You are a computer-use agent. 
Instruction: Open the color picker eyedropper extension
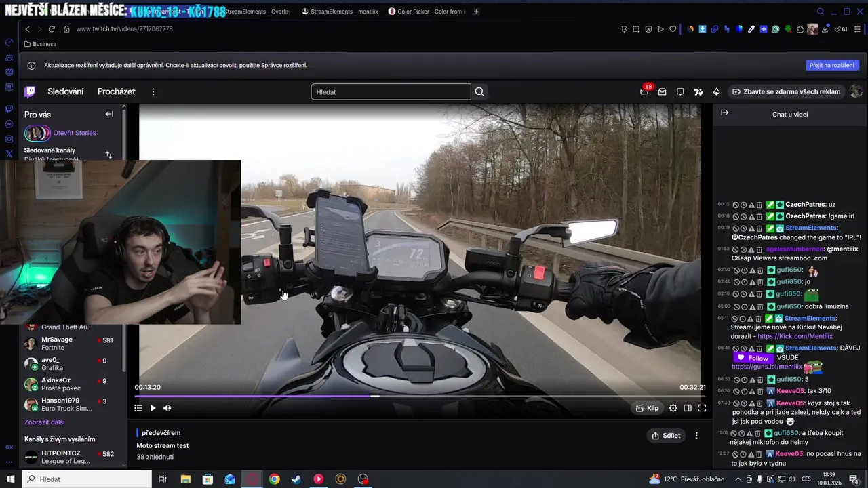pyautogui.click(x=751, y=29)
